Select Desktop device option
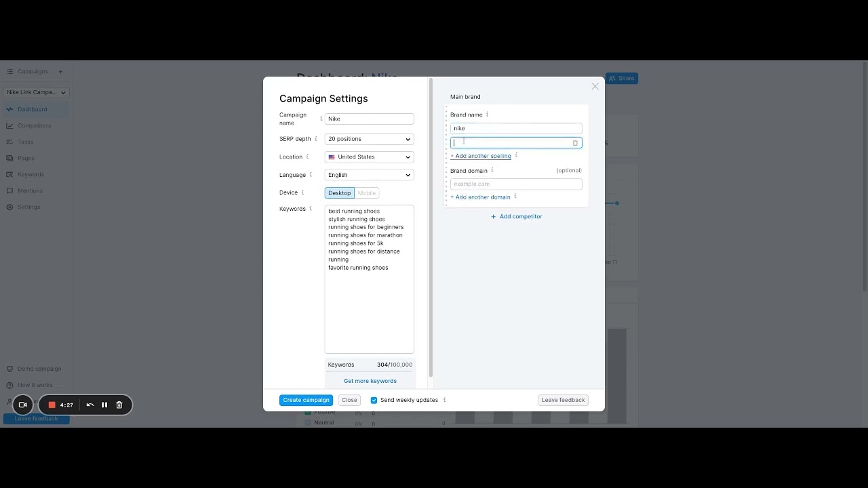 (x=340, y=193)
